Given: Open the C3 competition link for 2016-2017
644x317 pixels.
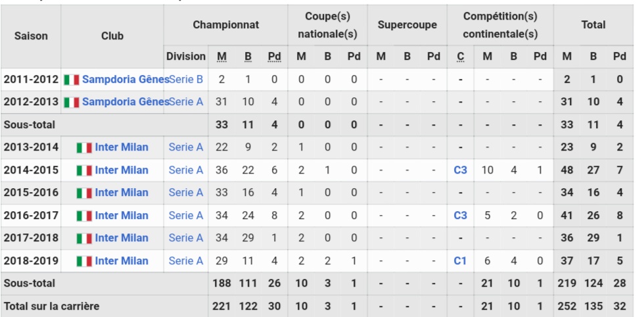Looking at the screenshot, I should [461, 216].
